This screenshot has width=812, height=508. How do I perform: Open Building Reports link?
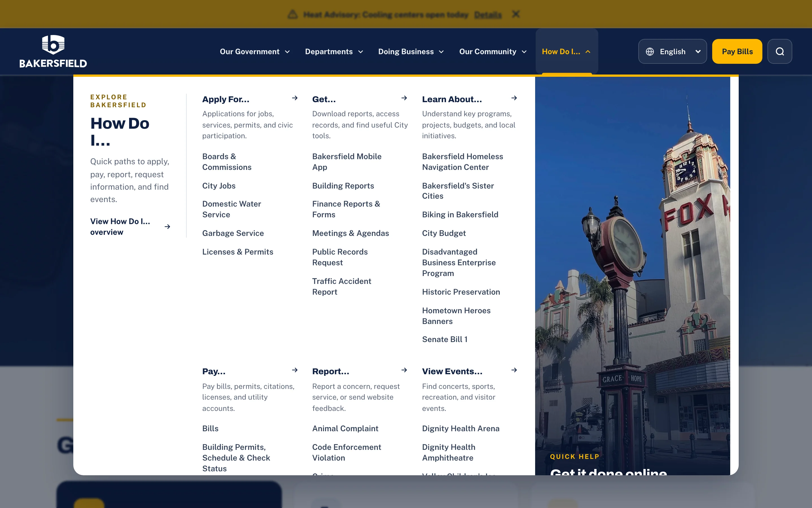(343, 186)
